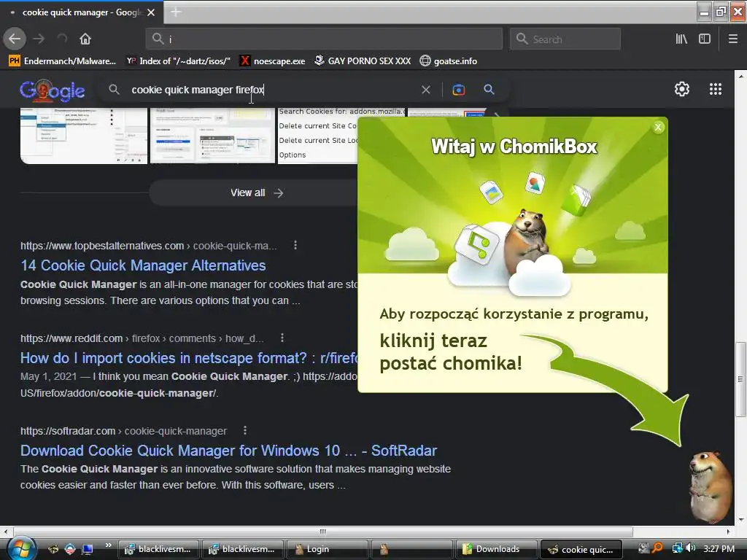747x560 pixels.
Task: Focus the browser address bar
Action: coord(324,39)
